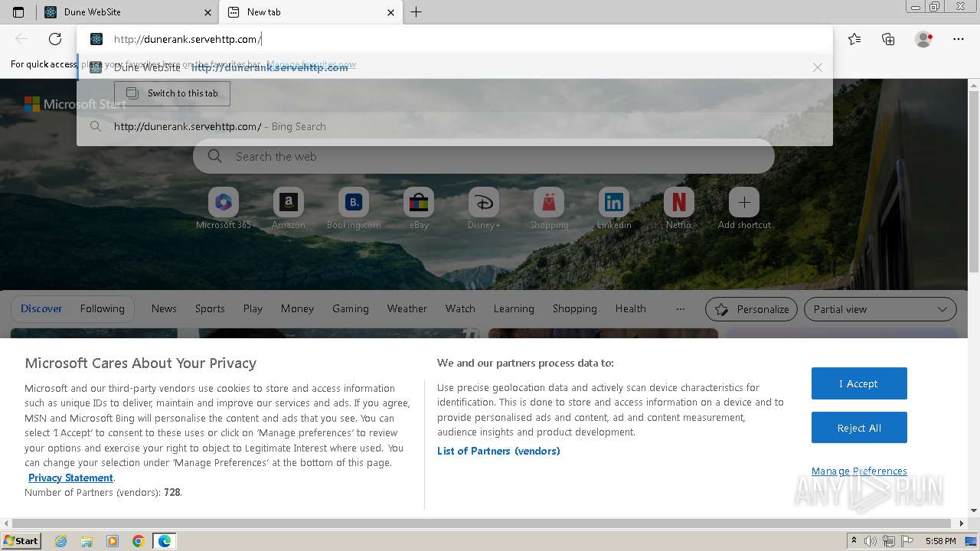This screenshot has width=980, height=551.
Task: Open the eBay shortcut
Action: [419, 209]
